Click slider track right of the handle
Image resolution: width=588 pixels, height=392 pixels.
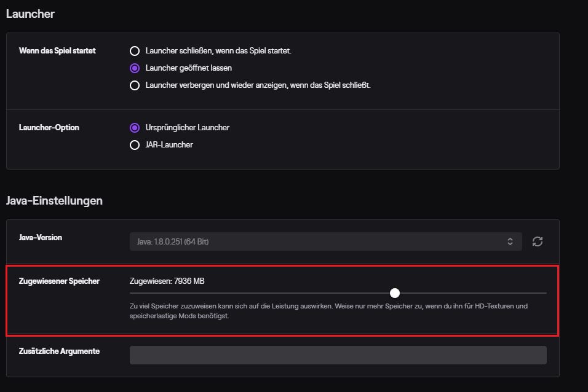473,293
